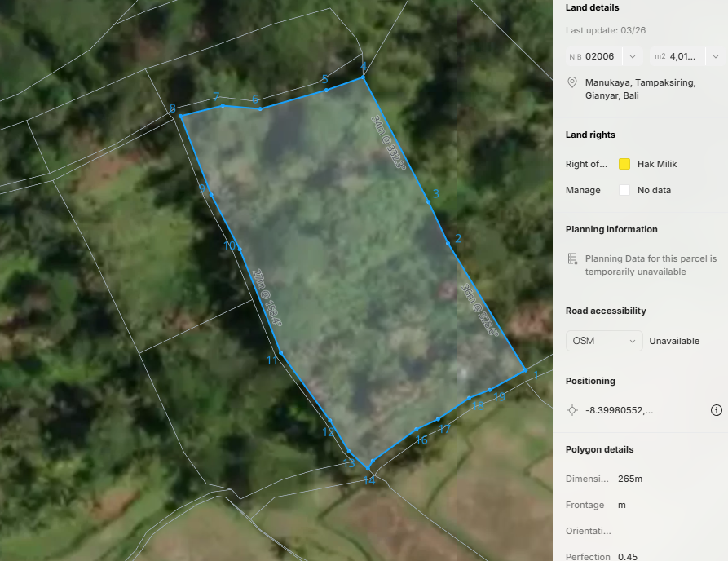Click the -8.39980552 coordinates text
The width and height of the screenshot is (728, 561).
click(x=619, y=410)
